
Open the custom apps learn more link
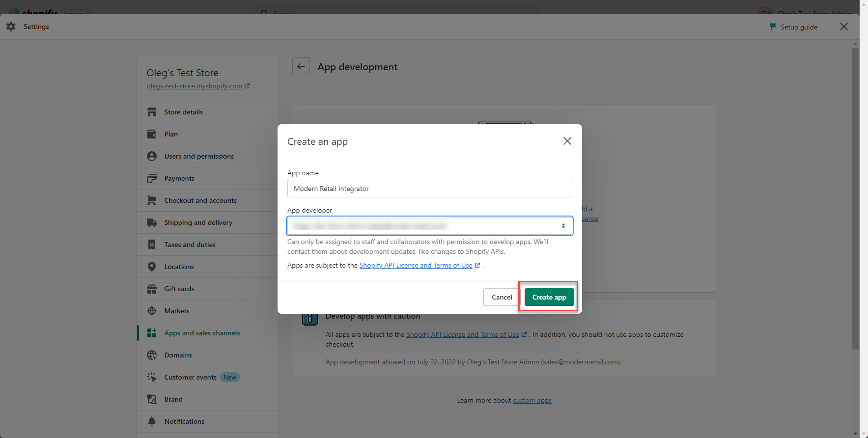click(532, 400)
